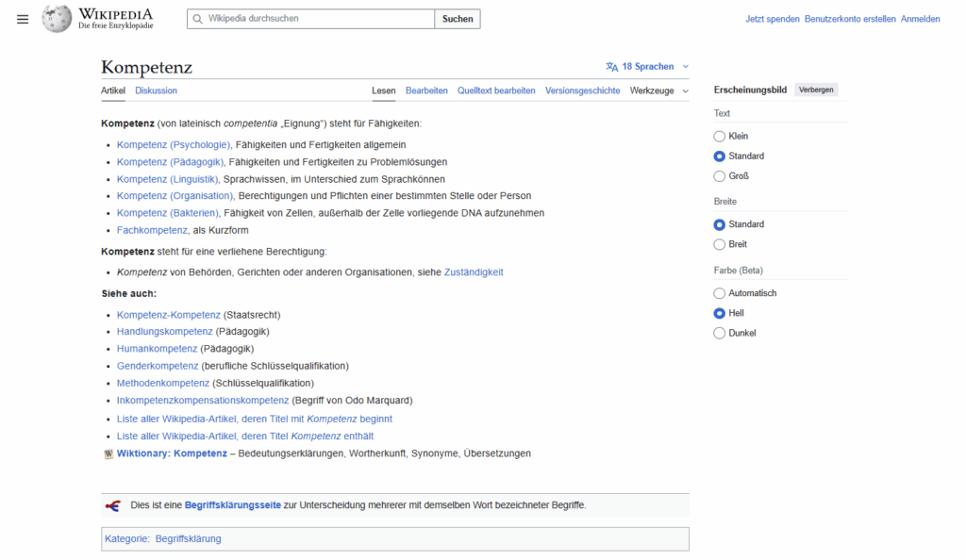Click the language globe icon beside 18 Sprachen

[614, 66]
